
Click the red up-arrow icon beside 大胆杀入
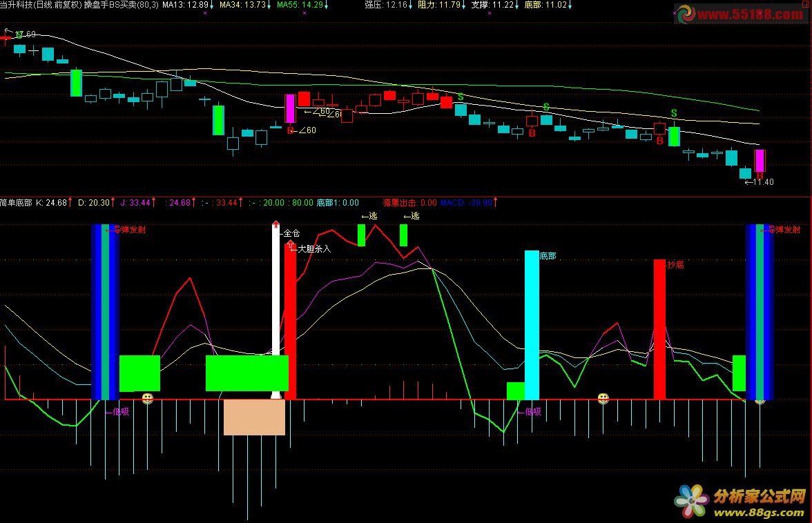(290, 245)
